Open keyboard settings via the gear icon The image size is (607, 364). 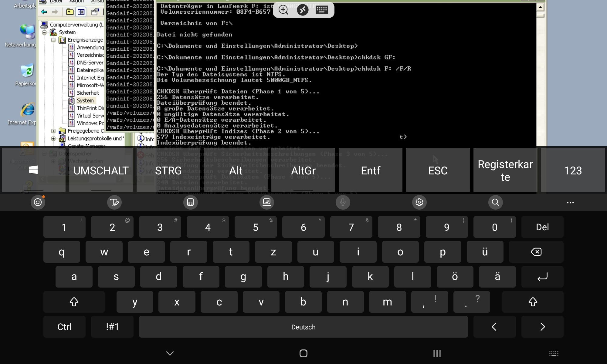click(419, 202)
